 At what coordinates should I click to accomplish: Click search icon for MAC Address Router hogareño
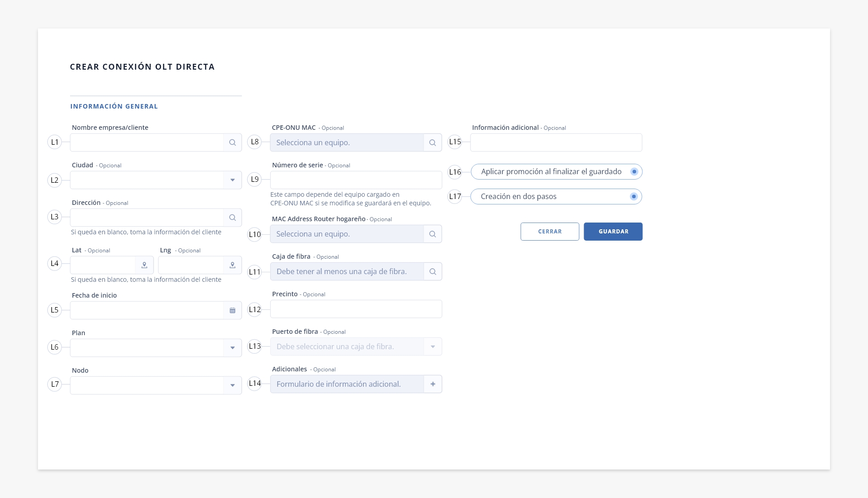pyautogui.click(x=433, y=234)
